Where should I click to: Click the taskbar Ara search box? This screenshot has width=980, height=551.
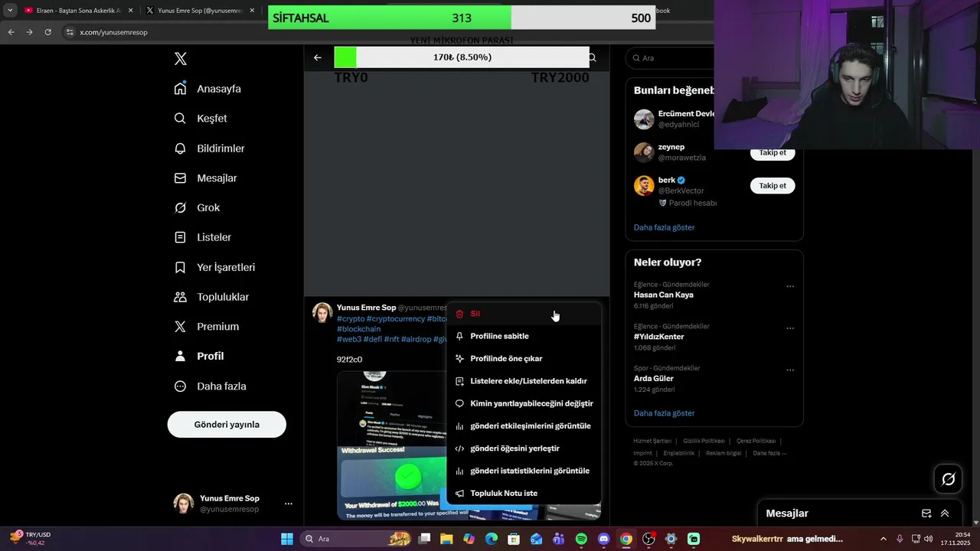click(356, 539)
